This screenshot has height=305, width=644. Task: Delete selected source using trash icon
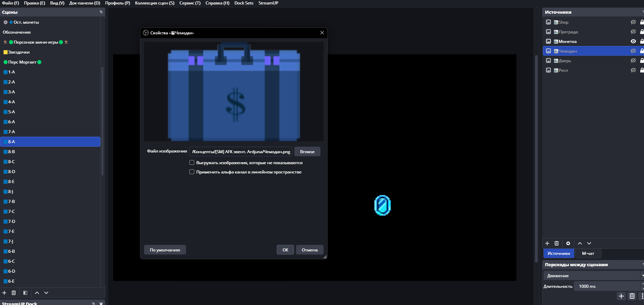click(x=557, y=243)
